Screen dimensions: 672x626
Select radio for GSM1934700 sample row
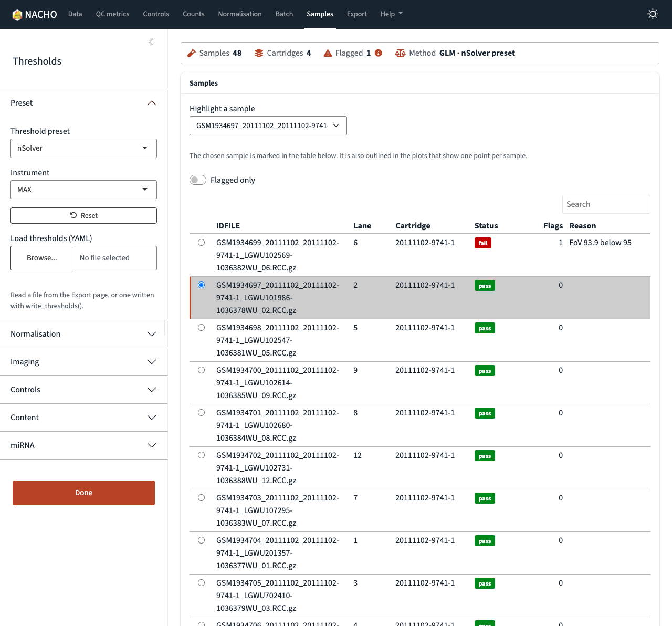[x=201, y=370]
